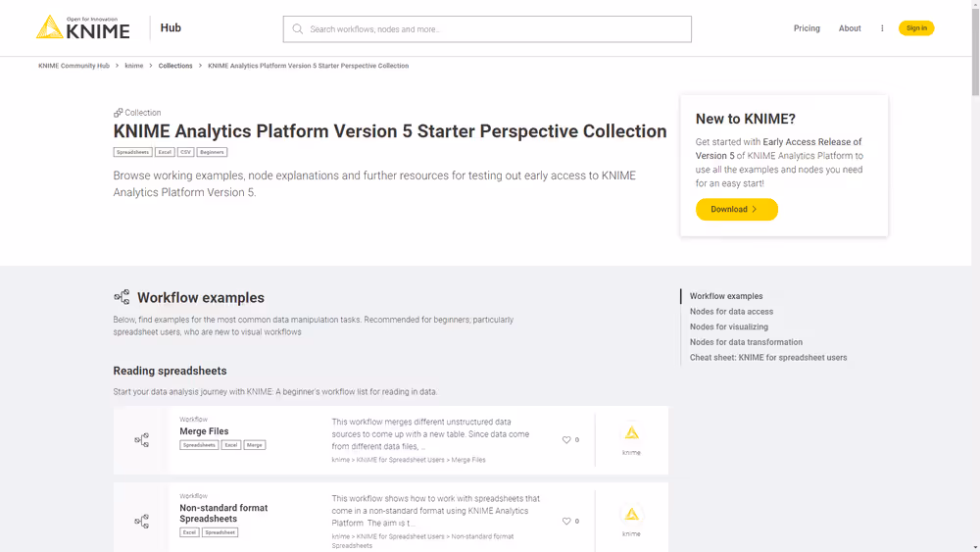Click the Workflow examples heading icon
The image size is (980, 552).
coord(122,297)
